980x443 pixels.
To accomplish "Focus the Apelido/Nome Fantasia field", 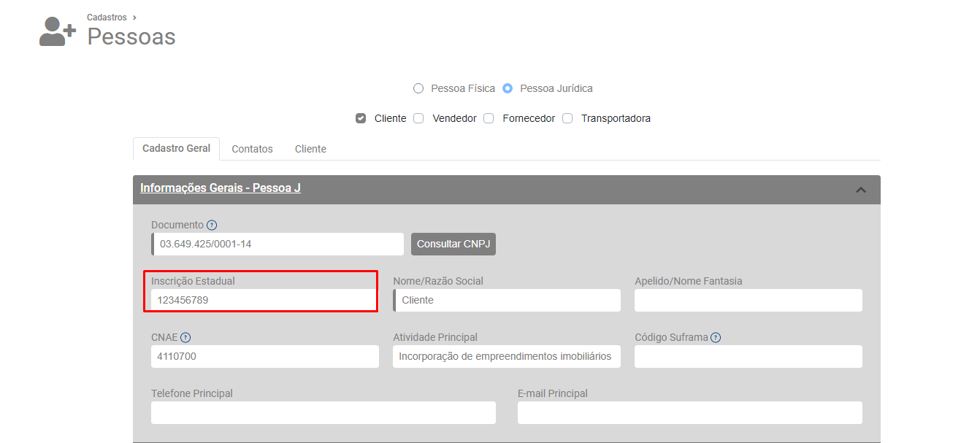I will [748, 301].
